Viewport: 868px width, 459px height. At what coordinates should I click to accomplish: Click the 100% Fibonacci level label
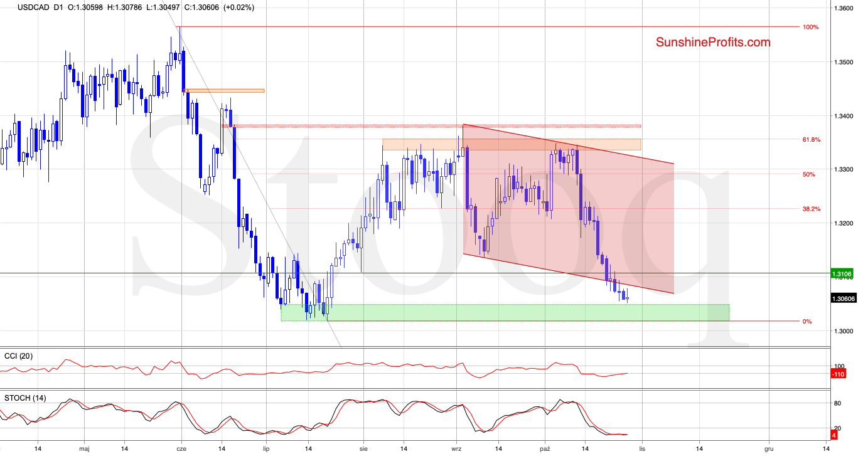click(x=810, y=27)
